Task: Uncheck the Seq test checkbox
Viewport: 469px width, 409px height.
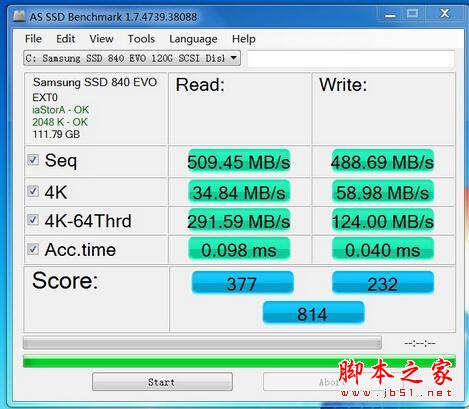Action: (33, 160)
